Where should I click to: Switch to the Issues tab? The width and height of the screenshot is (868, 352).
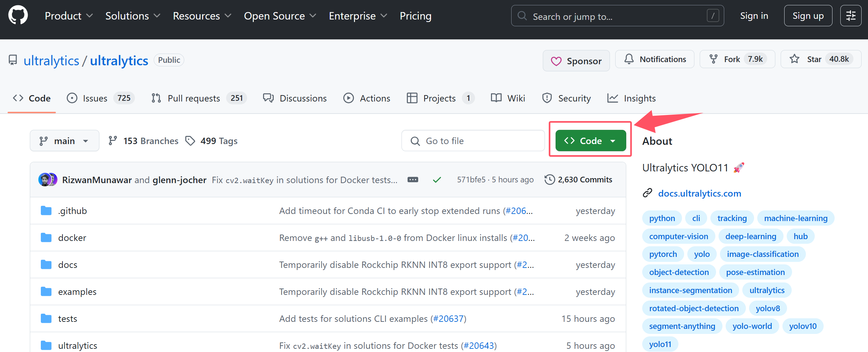100,98
